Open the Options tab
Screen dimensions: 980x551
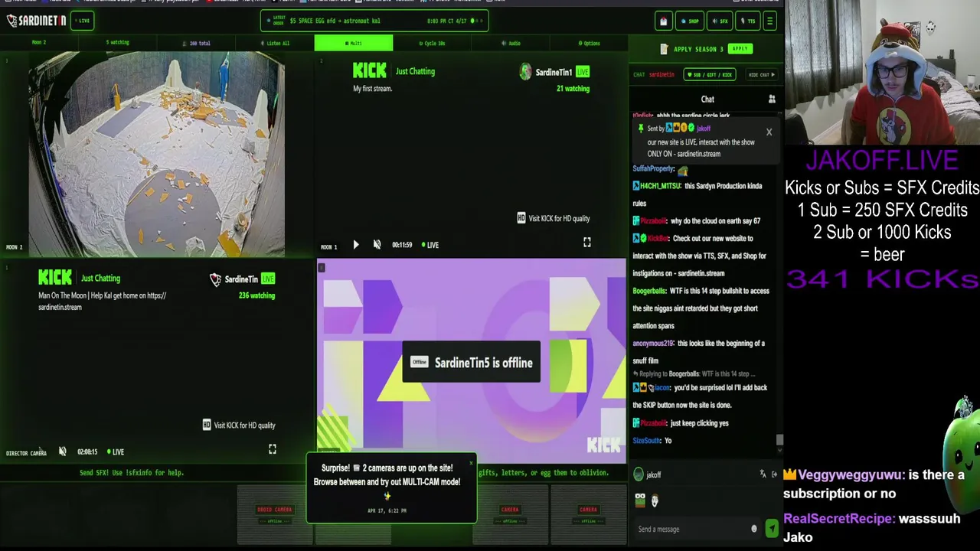point(589,44)
